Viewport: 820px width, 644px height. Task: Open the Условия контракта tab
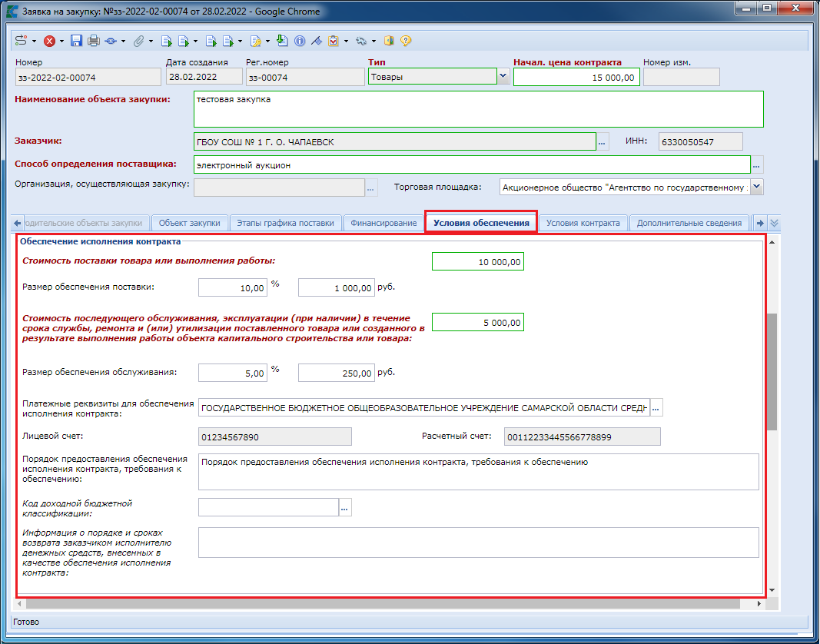click(x=583, y=223)
